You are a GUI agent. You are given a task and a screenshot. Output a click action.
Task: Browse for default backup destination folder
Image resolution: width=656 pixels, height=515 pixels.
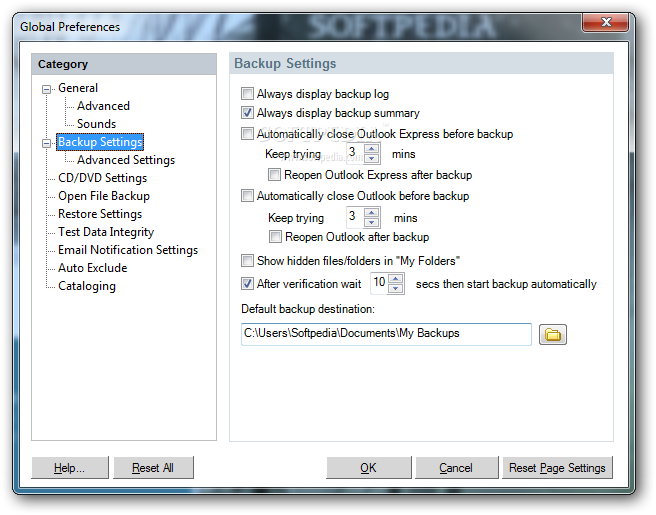[x=553, y=335]
